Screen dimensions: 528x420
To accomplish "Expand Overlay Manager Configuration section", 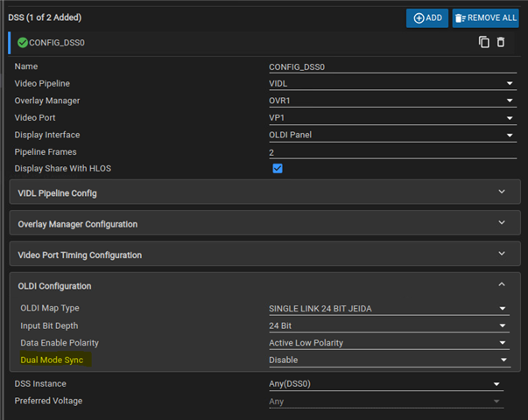I will tap(265, 223).
